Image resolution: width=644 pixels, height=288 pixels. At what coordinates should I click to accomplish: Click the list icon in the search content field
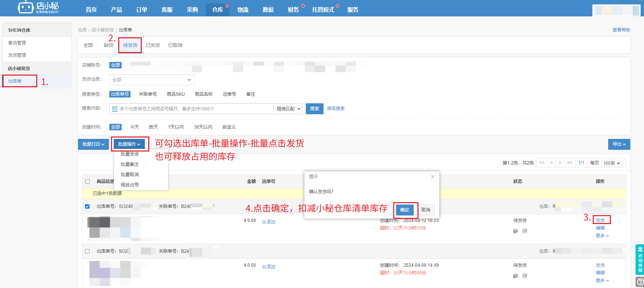pyautogui.click(x=115, y=109)
